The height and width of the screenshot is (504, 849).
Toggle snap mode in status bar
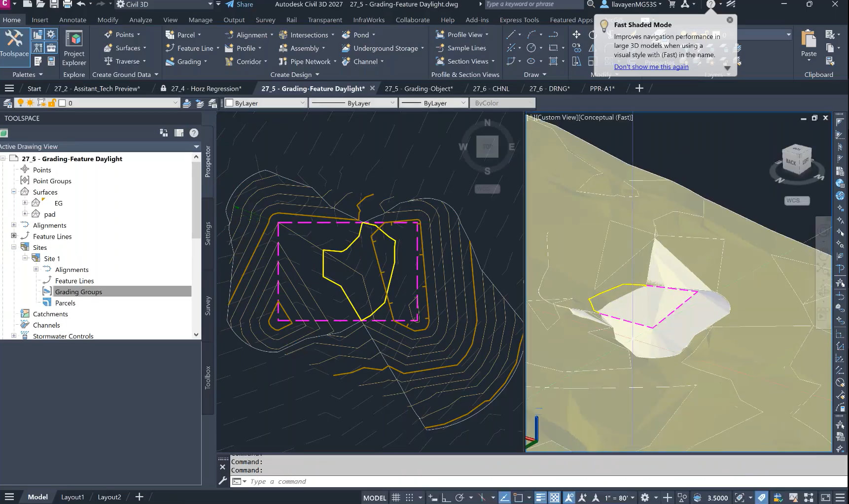click(409, 498)
